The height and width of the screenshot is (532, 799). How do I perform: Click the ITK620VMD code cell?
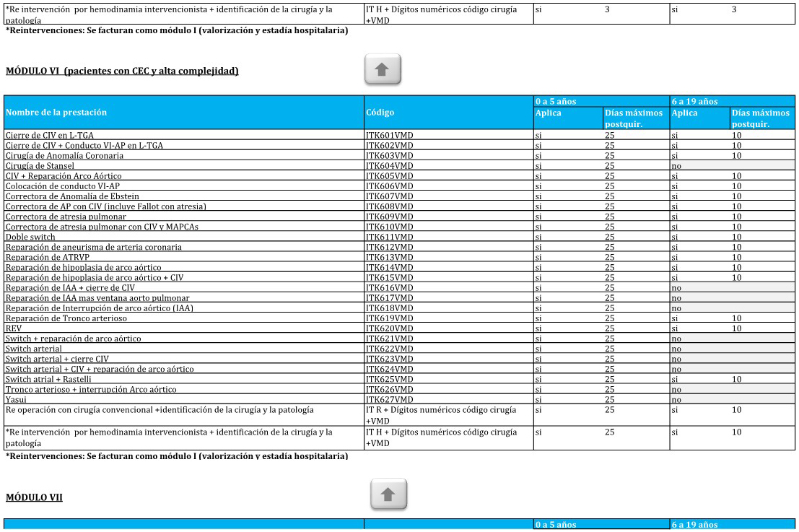(390, 328)
